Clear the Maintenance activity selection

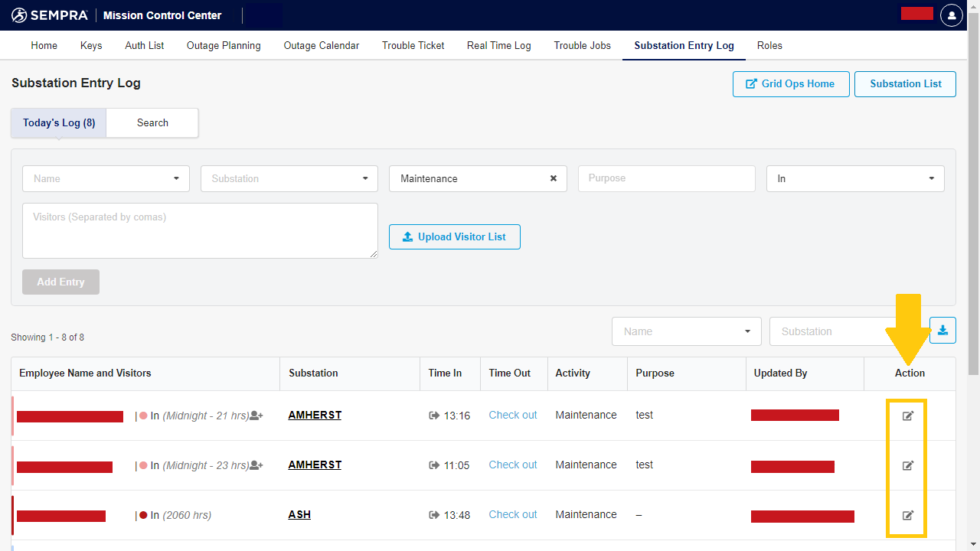click(553, 178)
